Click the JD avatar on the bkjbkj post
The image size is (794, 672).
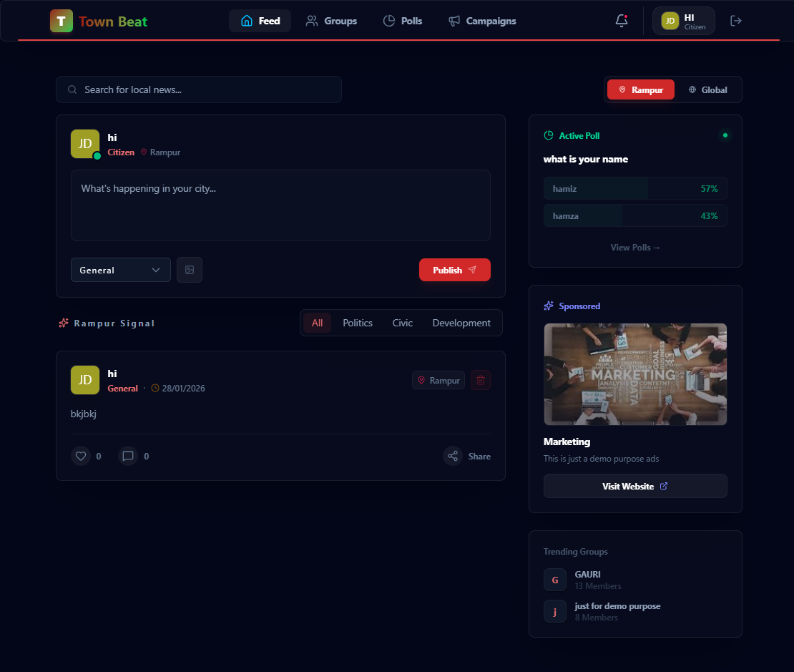click(85, 380)
